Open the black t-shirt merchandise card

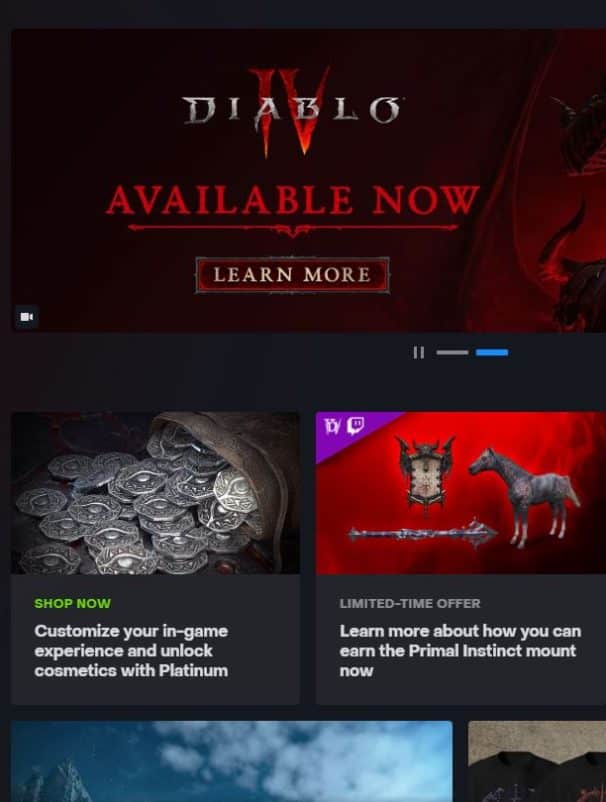pos(537,762)
